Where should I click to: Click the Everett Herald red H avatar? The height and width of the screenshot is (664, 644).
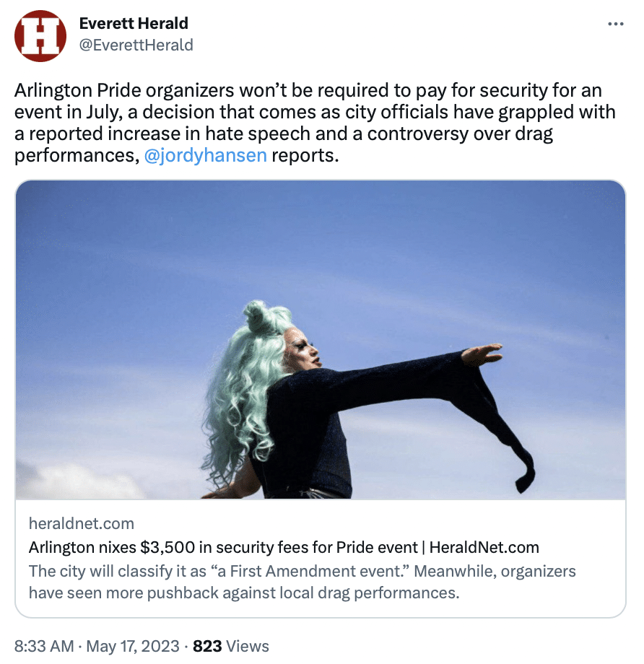40,36
